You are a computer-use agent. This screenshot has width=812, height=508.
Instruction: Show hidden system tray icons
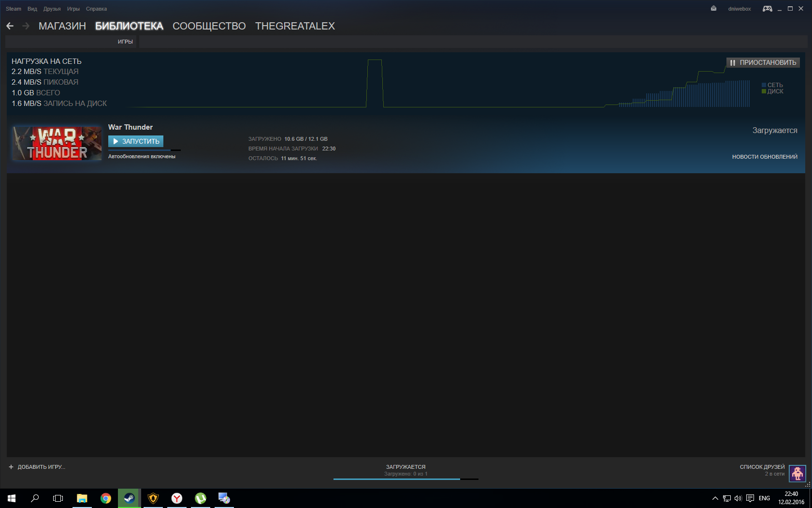715,498
